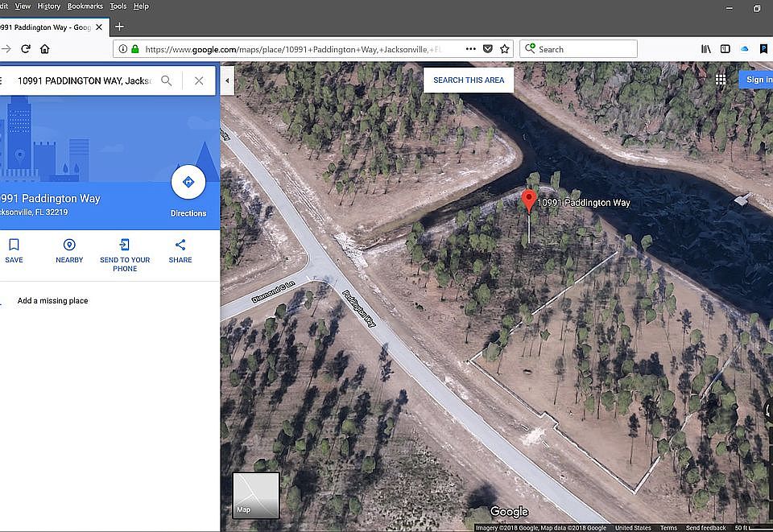Open the Tools menu
Image resolution: width=773 pixels, height=532 pixels.
click(x=118, y=6)
